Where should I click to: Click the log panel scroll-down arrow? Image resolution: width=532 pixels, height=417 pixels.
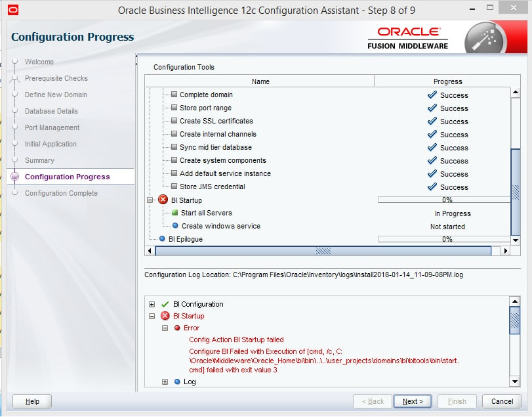(x=515, y=382)
